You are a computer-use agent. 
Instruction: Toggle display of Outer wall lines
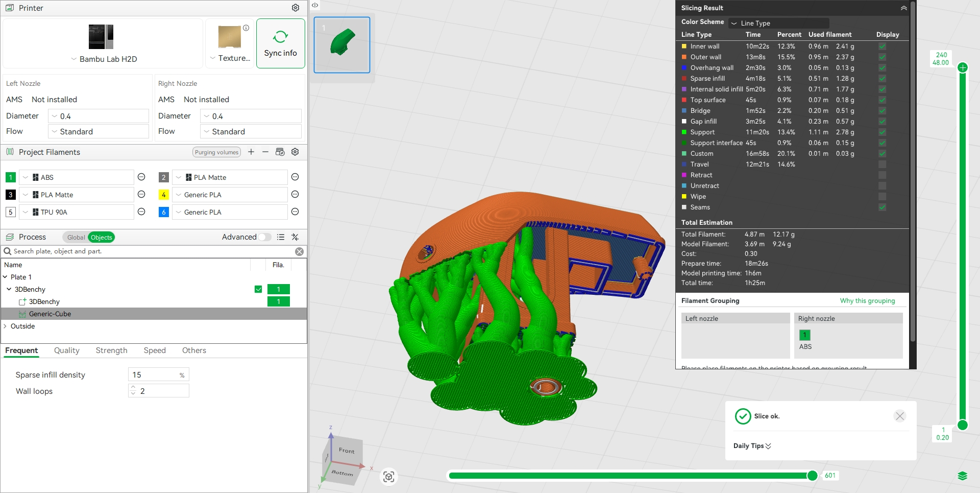point(882,57)
